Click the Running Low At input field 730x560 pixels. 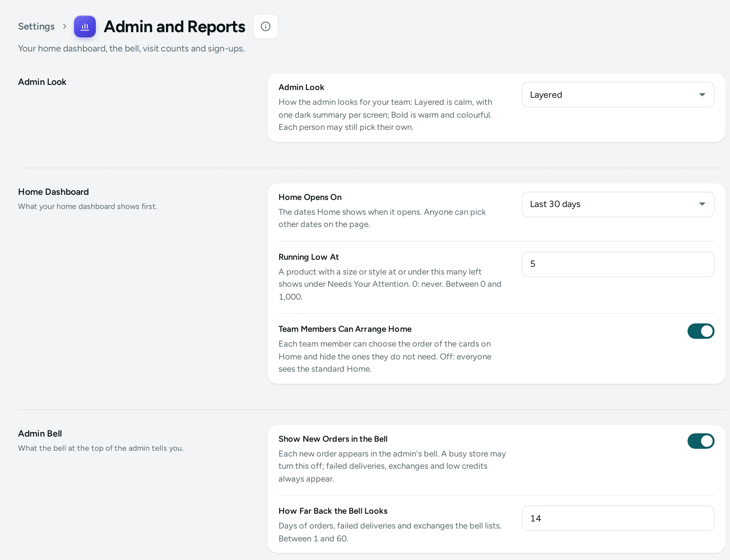(618, 264)
